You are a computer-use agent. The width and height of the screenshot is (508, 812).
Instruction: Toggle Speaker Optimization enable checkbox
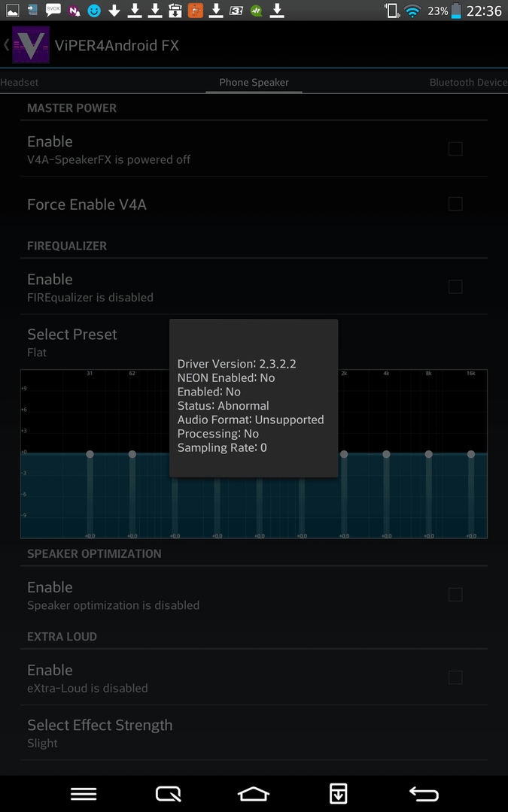pyautogui.click(x=455, y=595)
